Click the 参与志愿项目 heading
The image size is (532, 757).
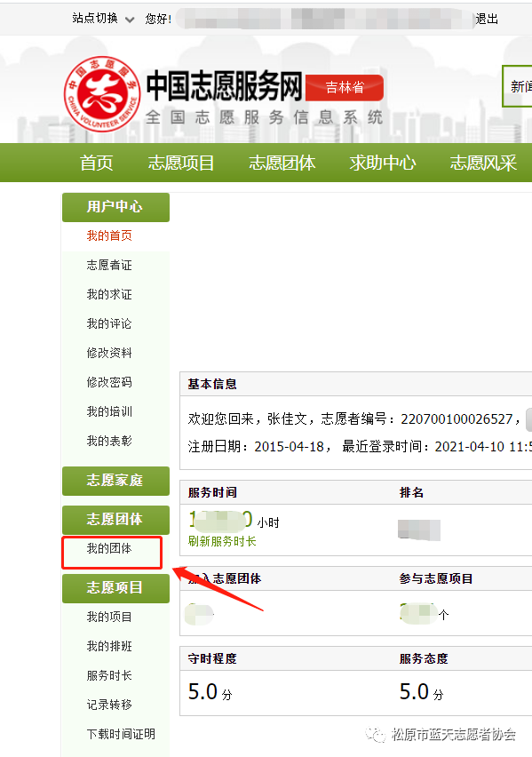pyautogui.click(x=436, y=578)
